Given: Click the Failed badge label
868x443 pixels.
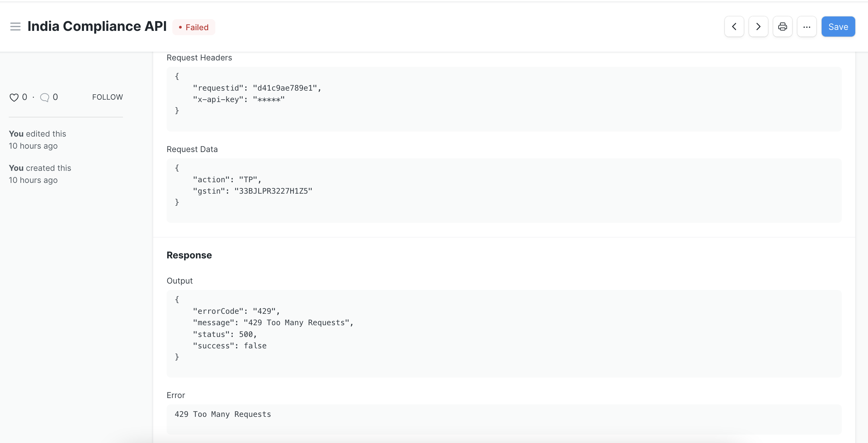Looking at the screenshot, I should 198,27.
